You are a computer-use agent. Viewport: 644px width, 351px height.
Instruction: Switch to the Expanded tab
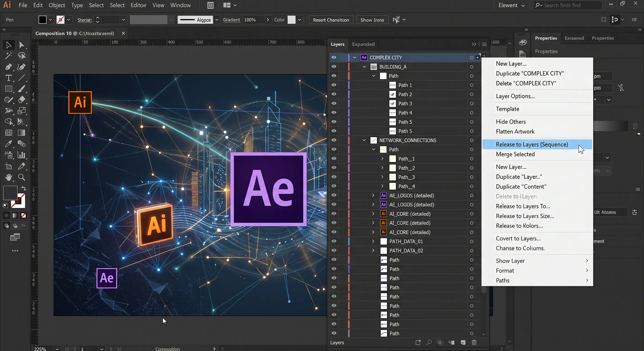point(363,44)
